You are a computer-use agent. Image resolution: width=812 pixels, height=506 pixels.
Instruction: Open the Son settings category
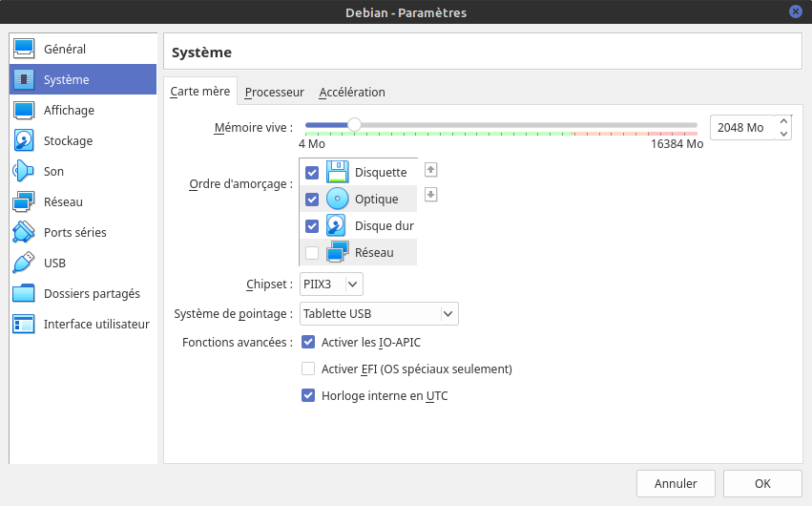[x=83, y=171]
